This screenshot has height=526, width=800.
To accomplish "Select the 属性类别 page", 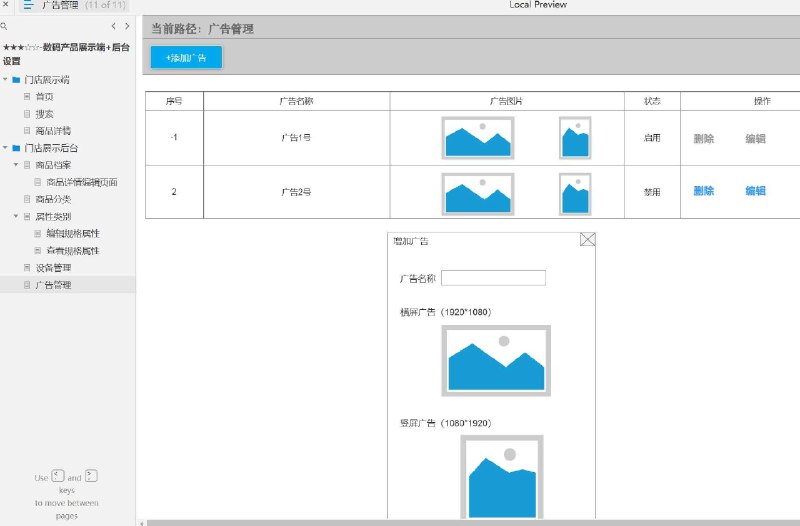I will 53,216.
